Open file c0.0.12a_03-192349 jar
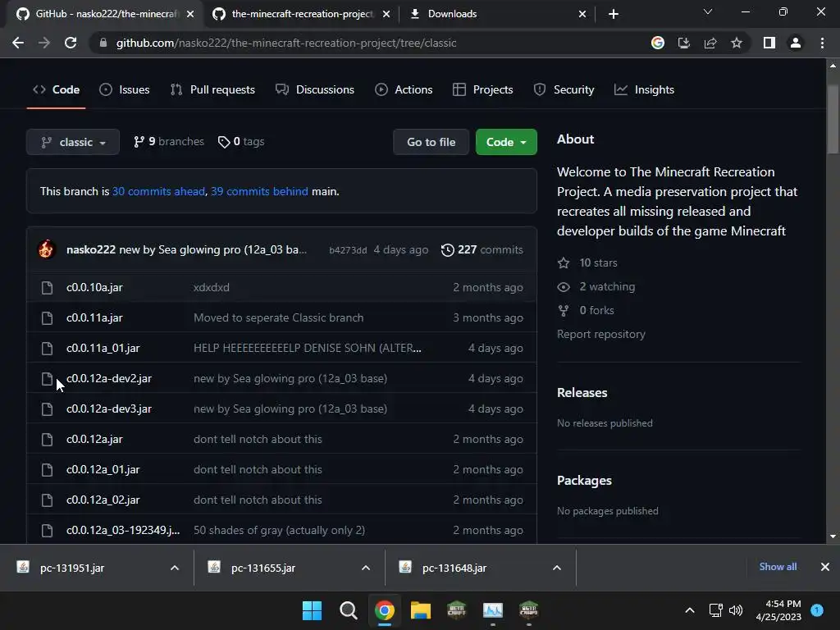Image resolution: width=840 pixels, height=630 pixels. [x=123, y=531]
